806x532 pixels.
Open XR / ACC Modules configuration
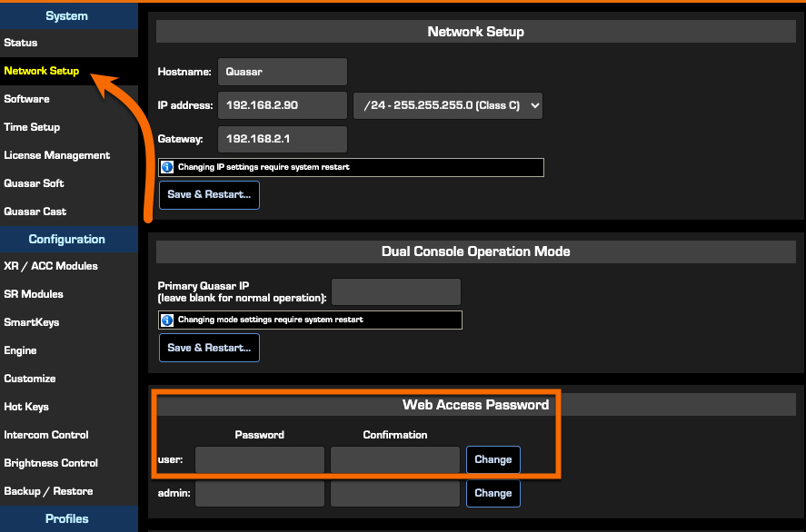click(x=51, y=266)
